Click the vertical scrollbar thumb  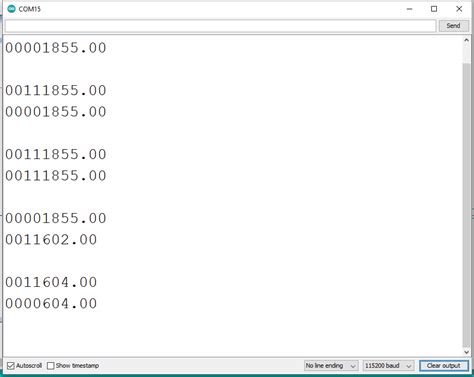(466, 204)
